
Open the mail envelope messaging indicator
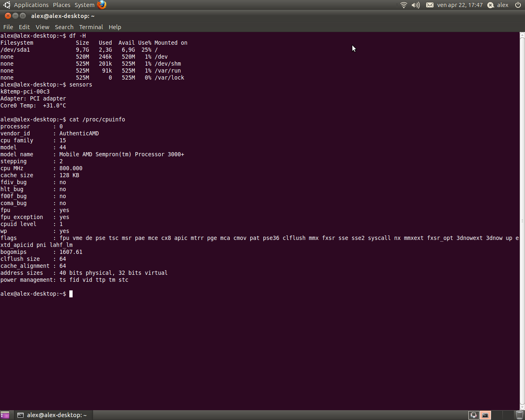429,5
